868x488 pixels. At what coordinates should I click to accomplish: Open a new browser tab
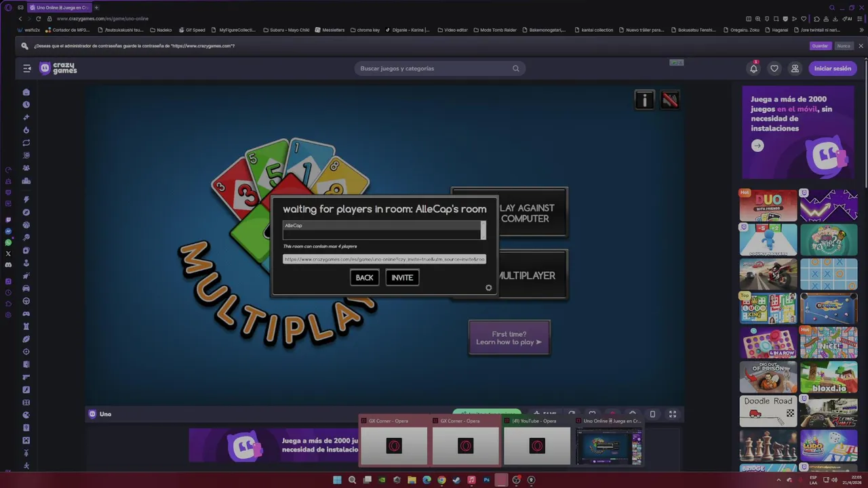pos(96,7)
